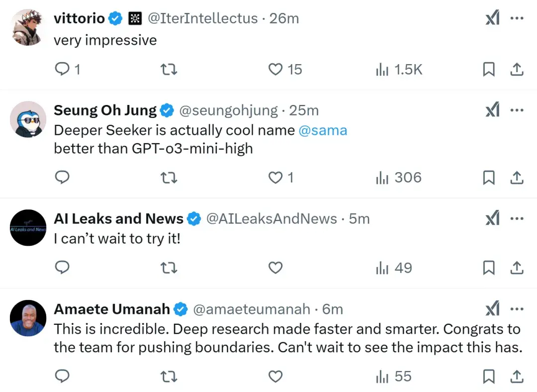Like vittorio's post with 15 likes
Screen dimensions: 537x392
point(275,69)
